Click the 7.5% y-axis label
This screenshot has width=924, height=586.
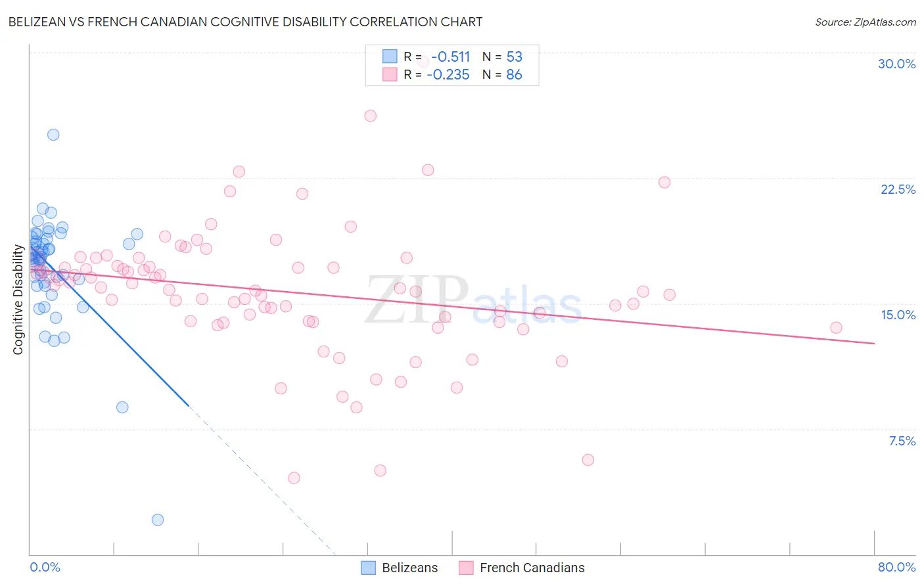(x=902, y=441)
